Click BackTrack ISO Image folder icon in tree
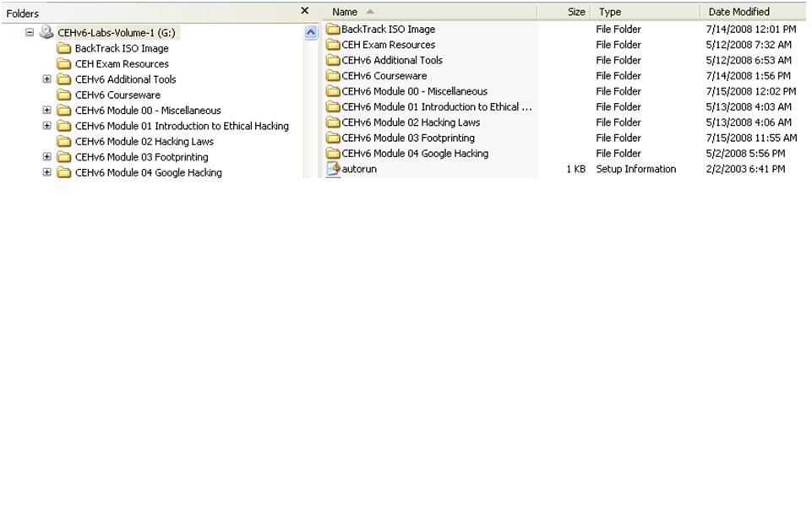Image resolution: width=812 pixels, height=516 pixels. (x=64, y=48)
